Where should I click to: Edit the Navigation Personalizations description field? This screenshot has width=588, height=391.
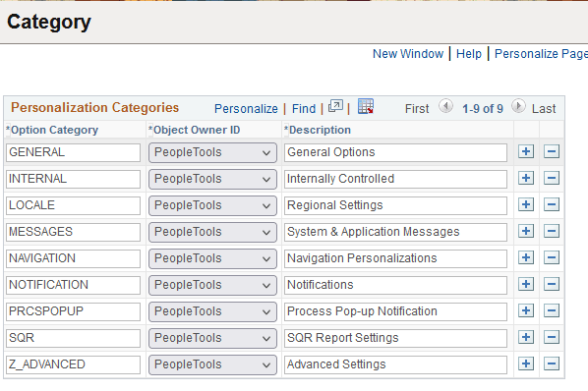pos(395,258)
